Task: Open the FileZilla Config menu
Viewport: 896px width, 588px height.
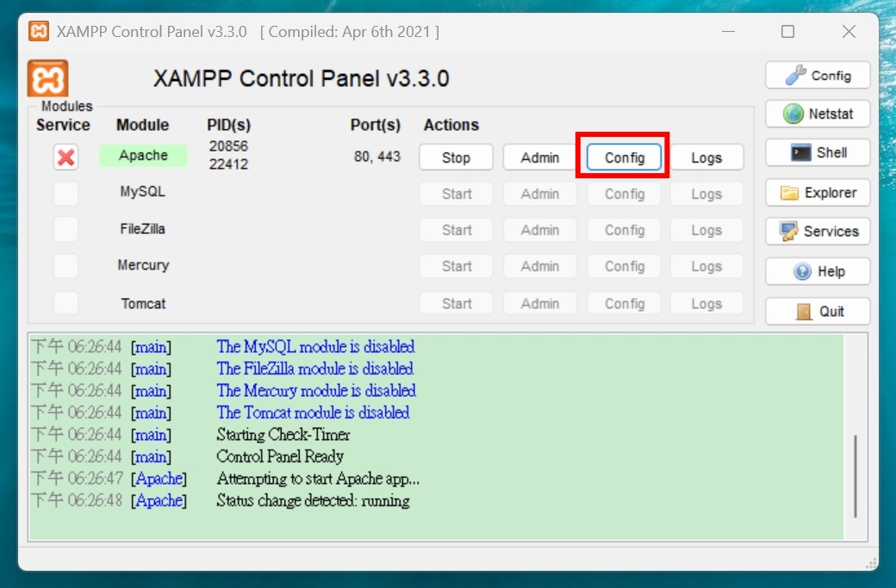Action: click(x=624, y=230)
